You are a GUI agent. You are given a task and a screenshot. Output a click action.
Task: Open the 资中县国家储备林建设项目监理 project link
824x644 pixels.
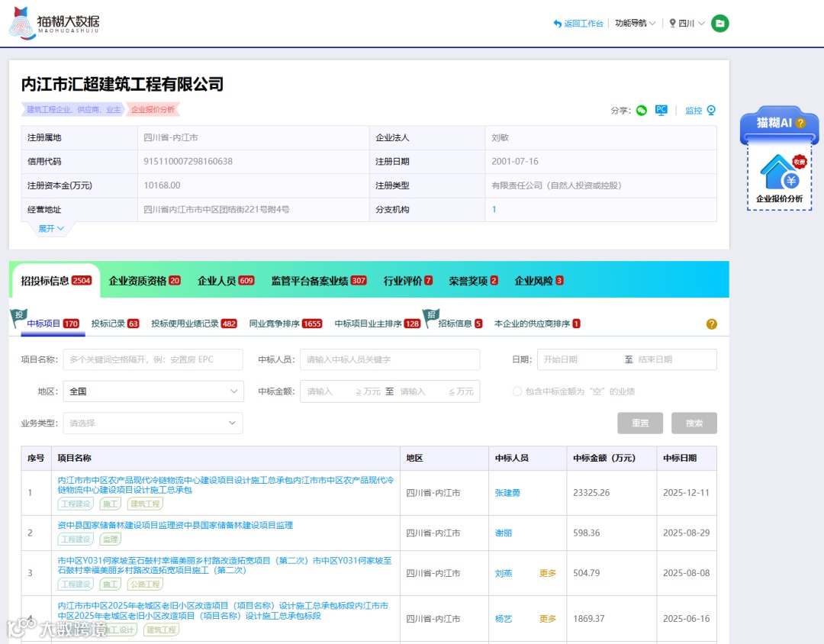[175, 525]
